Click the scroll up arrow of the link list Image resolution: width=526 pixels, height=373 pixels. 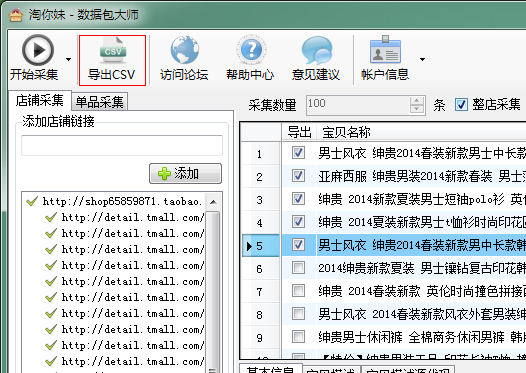(x=213, y=202)
